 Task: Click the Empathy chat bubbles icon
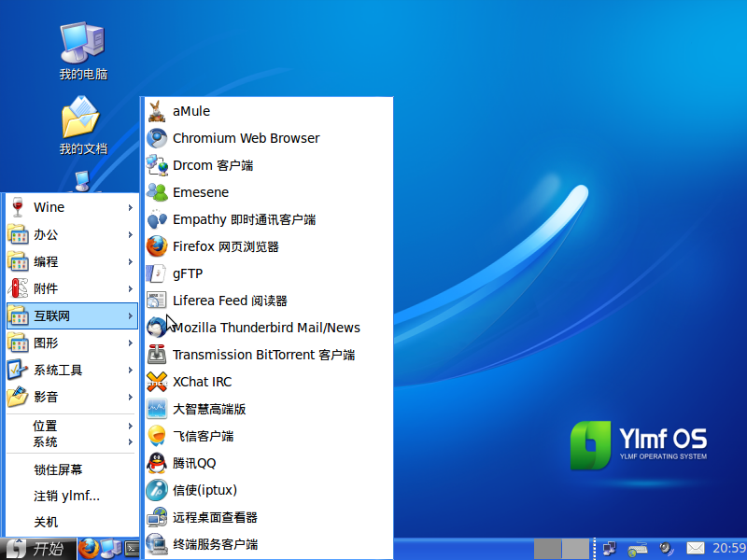tap(156, 219)
